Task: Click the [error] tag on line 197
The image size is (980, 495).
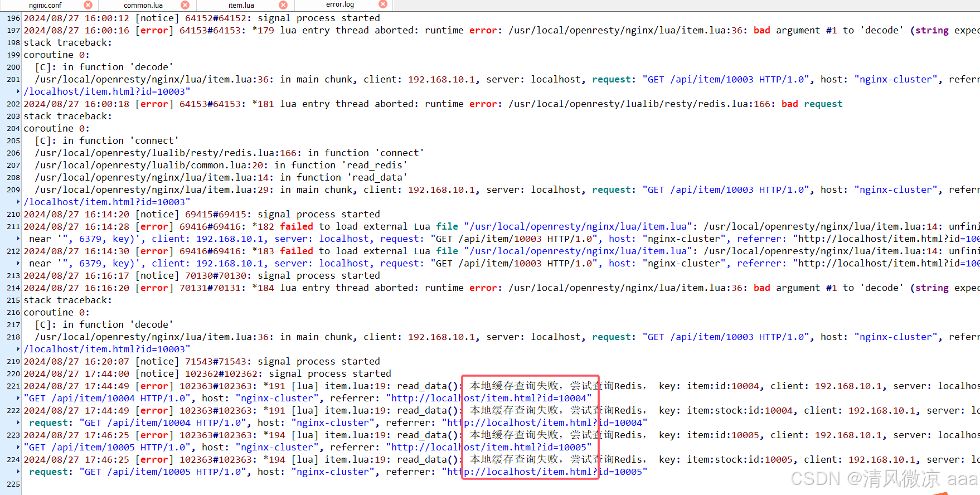Action: [x=154, y=31]
